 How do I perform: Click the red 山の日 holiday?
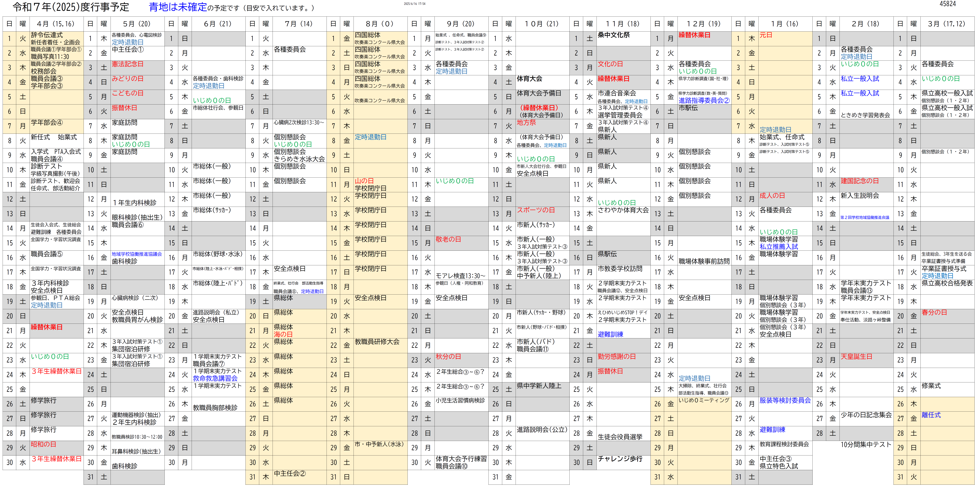tap(364, 181)
